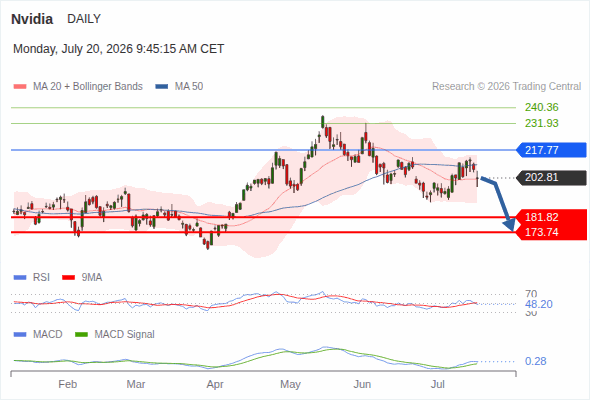This screenshot has height=400, width=590.
Task: Click the 240.36 resistance level label
Action: click(542, 107)
